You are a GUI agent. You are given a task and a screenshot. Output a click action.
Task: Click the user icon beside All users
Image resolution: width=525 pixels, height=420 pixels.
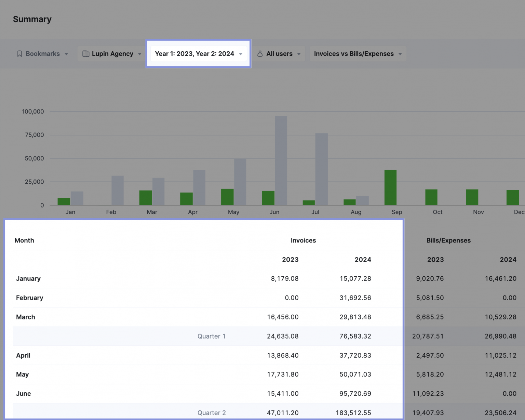[260, 53]
